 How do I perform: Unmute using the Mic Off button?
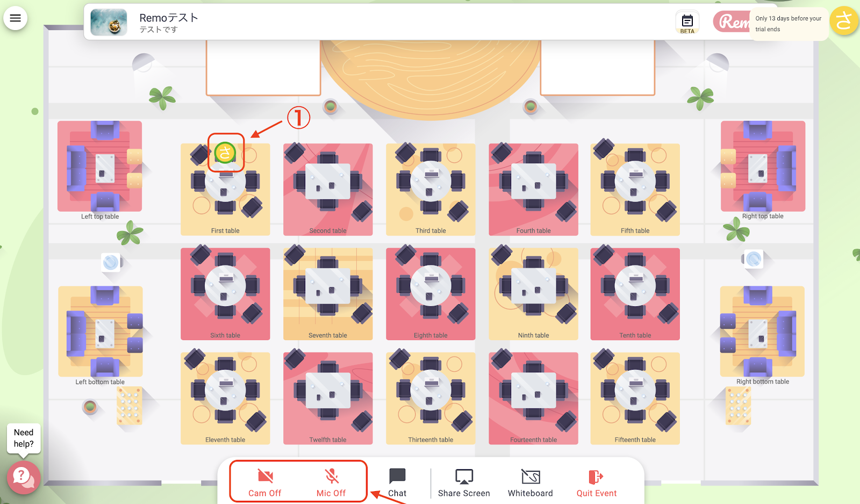[x=331, y=483]
